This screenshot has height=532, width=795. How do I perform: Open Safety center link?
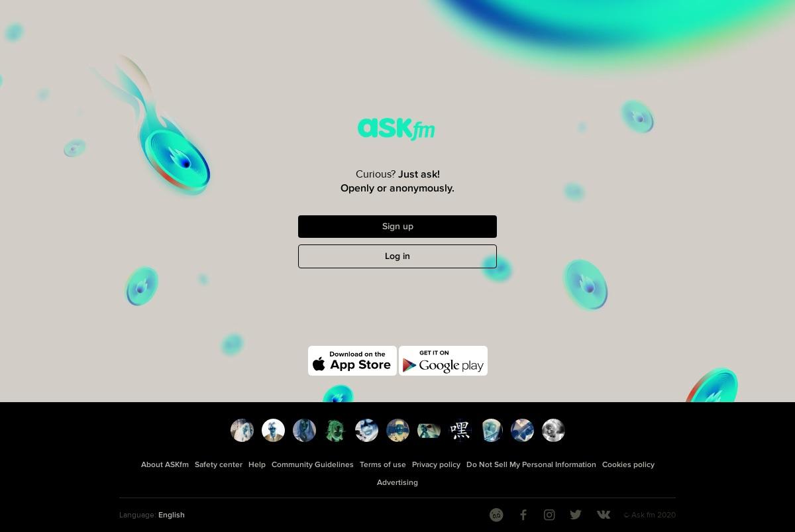[x=219, y=464]
